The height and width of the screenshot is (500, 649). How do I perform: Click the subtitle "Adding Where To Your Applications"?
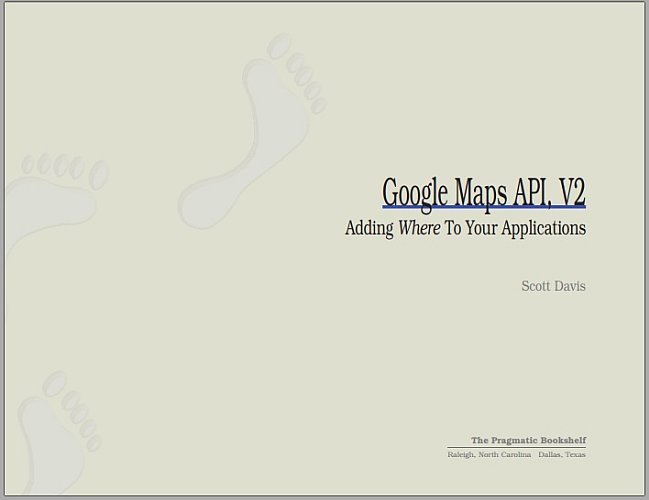(466, 228)
